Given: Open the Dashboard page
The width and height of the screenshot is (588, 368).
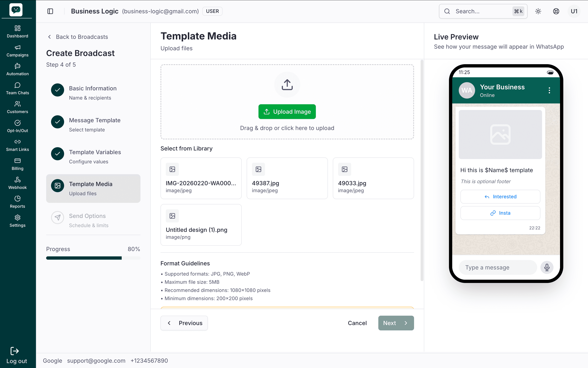Looking at the screenshot, I should [18, 32].
